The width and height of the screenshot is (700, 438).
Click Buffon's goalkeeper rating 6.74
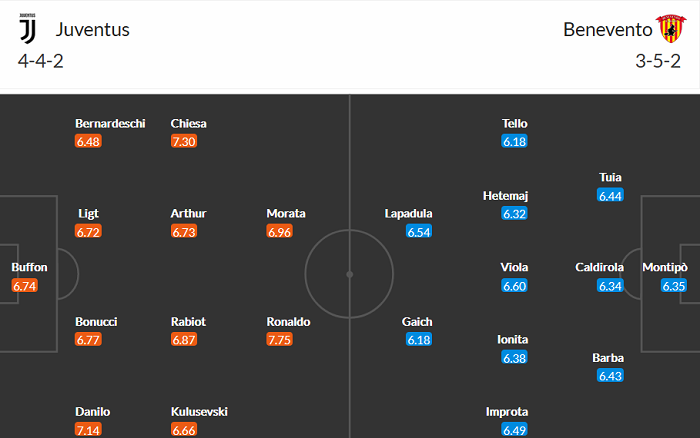(25, 286)
